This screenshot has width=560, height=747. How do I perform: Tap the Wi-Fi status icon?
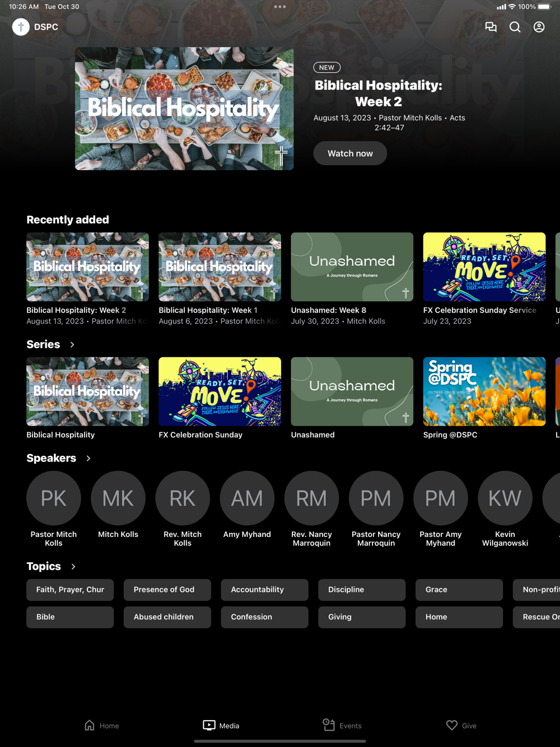click(x=512, y=7)
